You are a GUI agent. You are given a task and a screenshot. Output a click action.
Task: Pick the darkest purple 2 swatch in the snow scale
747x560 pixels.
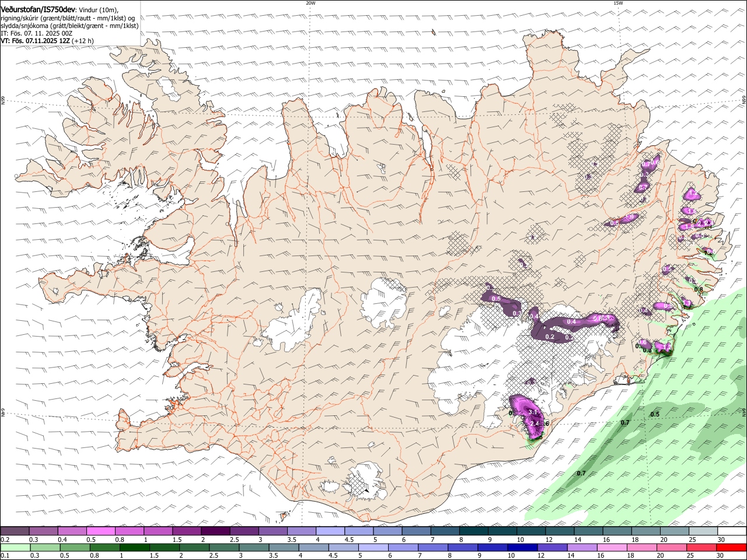click(215, 531)
